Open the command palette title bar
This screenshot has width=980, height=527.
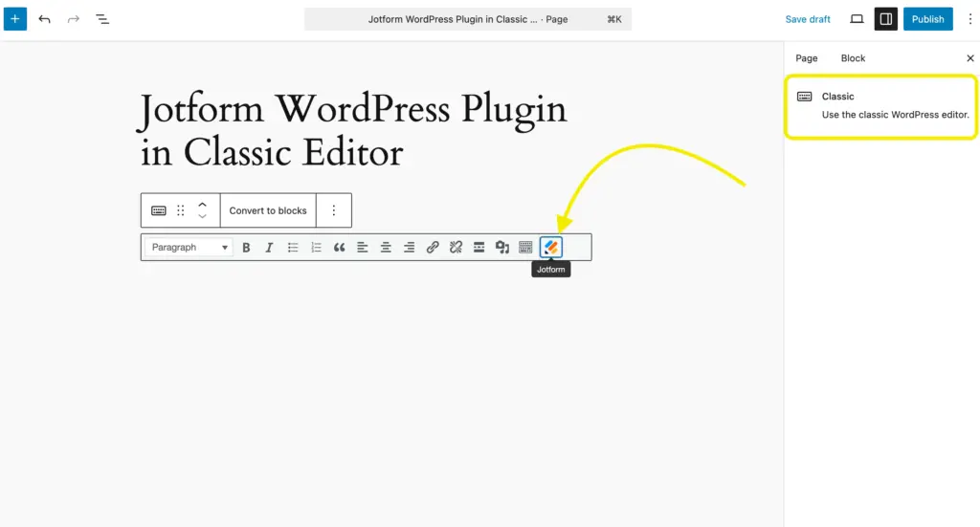(x=467, y=19)
